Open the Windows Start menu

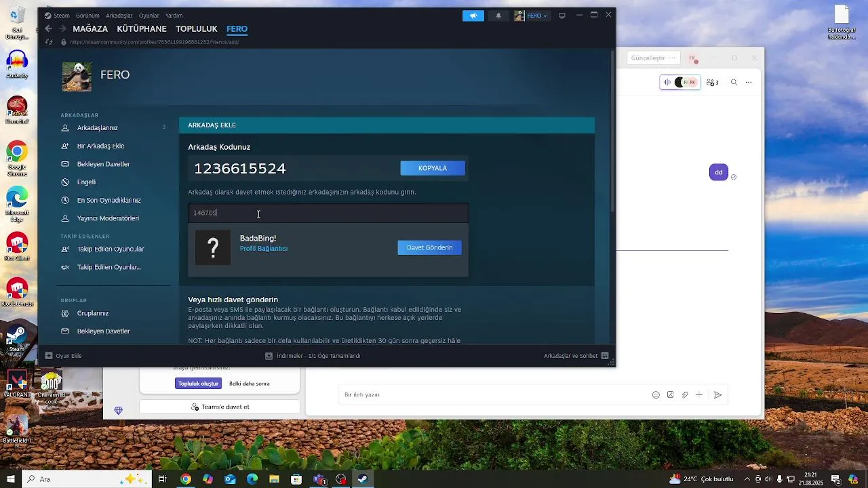click(x=10, y=479)
